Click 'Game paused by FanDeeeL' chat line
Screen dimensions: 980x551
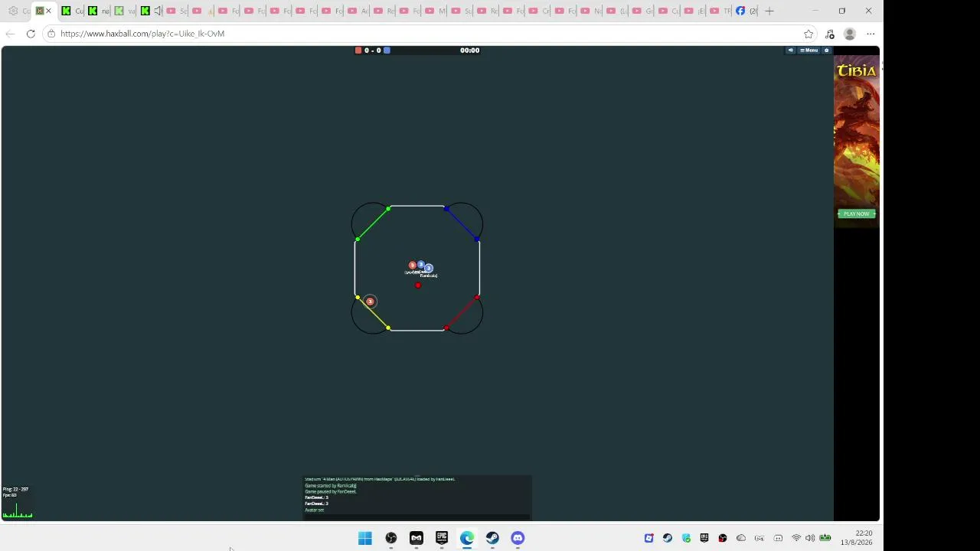point(331,491)
